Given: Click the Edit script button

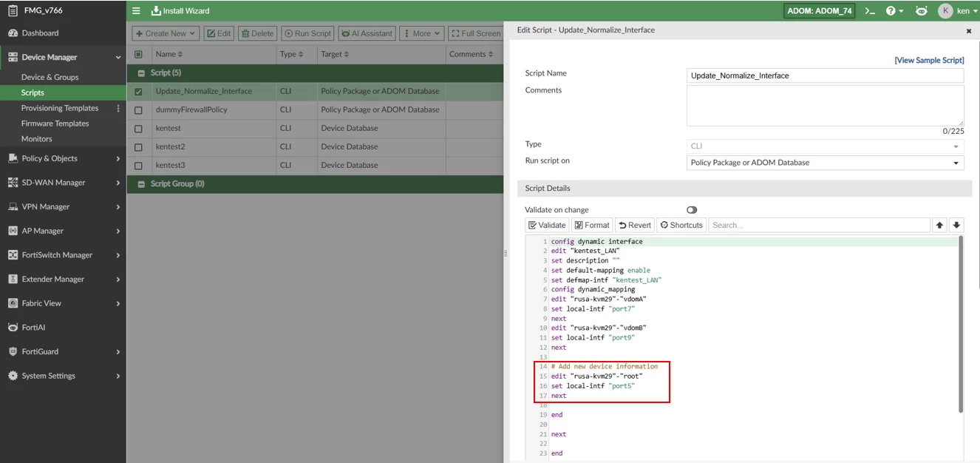Looking at the screenshot, I should pos(219,33).
